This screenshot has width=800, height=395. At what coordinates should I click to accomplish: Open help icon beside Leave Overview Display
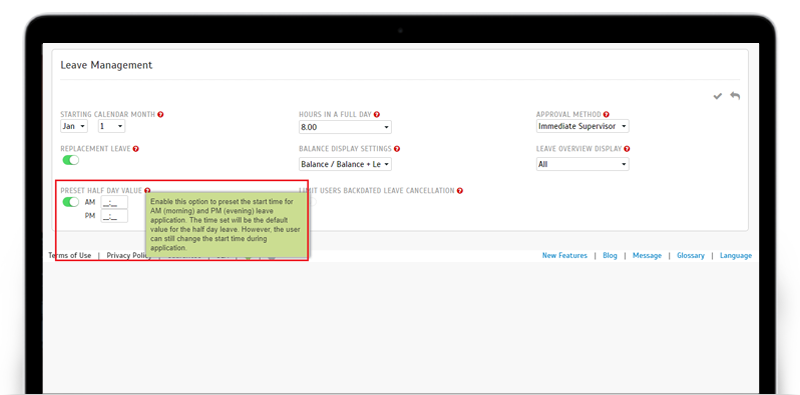[627, 149]
